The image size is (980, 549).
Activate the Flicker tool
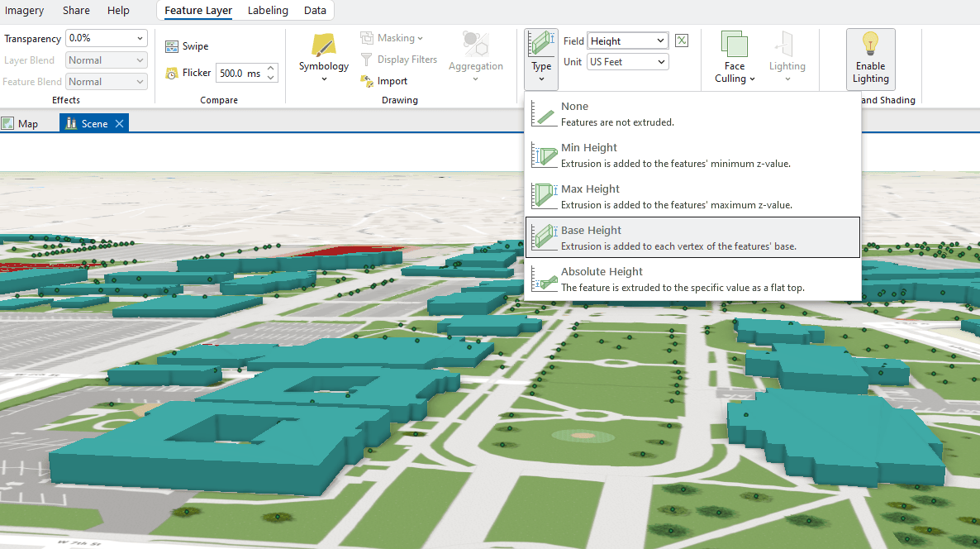[x=188, y=73]
